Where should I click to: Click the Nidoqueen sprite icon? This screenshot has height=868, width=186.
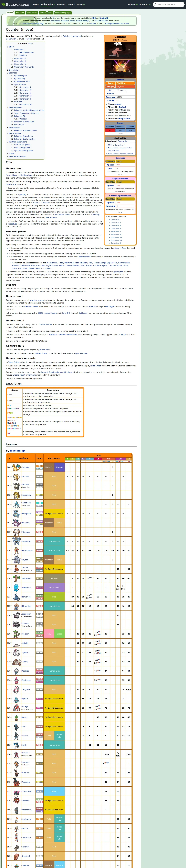[17, 514]
